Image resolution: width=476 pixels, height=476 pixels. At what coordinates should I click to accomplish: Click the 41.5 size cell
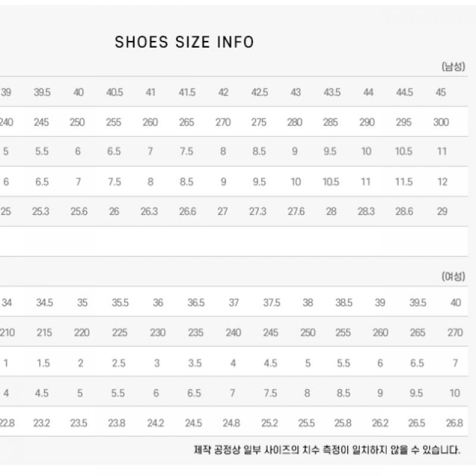coord(187,93)
